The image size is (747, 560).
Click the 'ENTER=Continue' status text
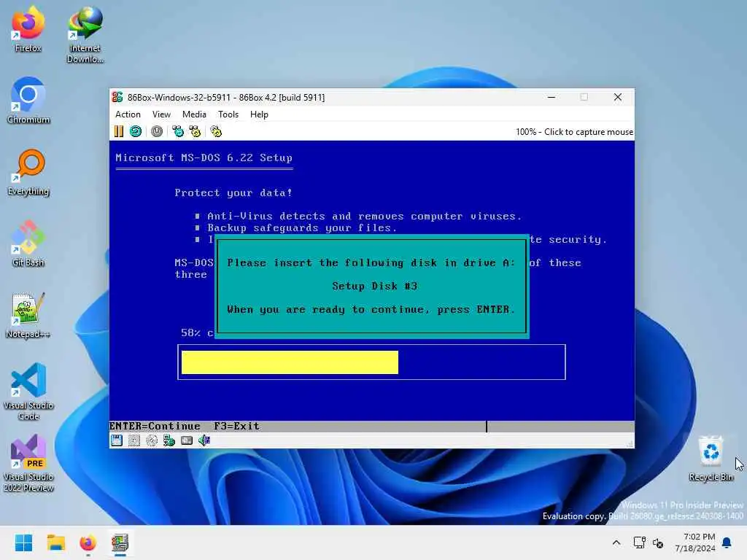click(155, 426)
